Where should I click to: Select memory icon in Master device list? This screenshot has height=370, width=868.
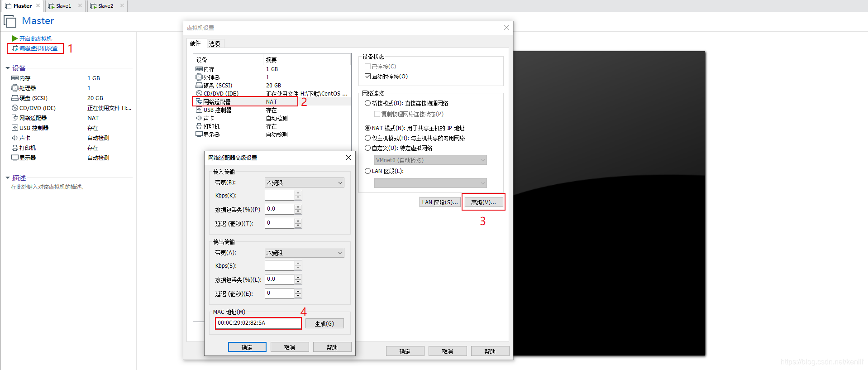[15, 78]
